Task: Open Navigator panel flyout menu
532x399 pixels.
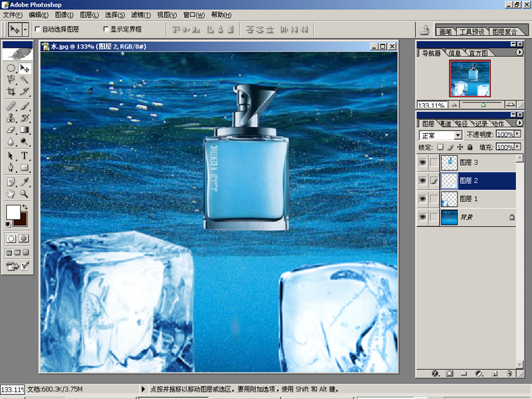Action: [519, 53]
